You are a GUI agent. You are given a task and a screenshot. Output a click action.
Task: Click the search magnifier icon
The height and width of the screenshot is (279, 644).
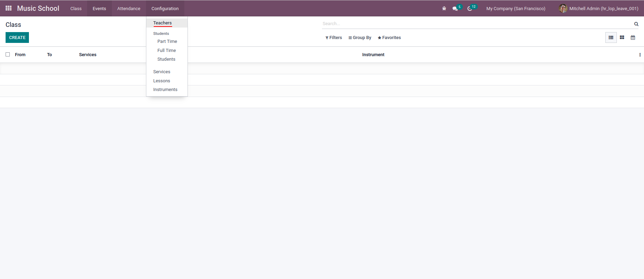(636, 24)
